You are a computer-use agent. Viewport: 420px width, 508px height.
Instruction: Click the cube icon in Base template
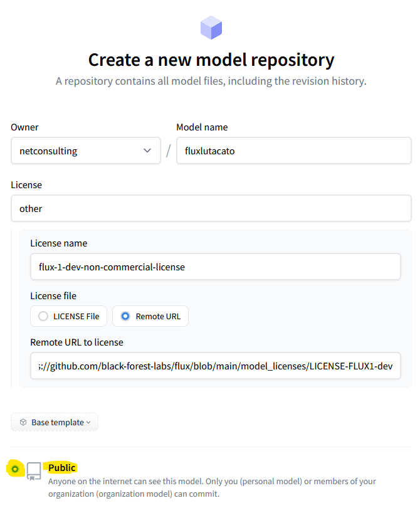(23, 422)
